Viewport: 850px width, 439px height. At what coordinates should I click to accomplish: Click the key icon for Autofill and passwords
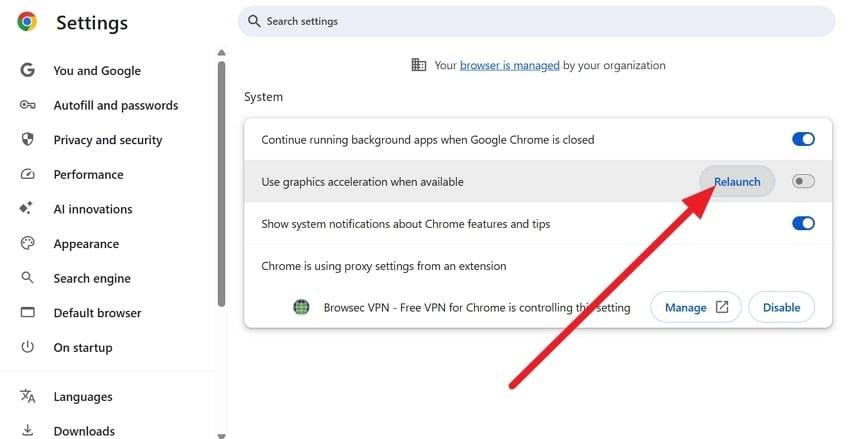(x=28, y=105)
